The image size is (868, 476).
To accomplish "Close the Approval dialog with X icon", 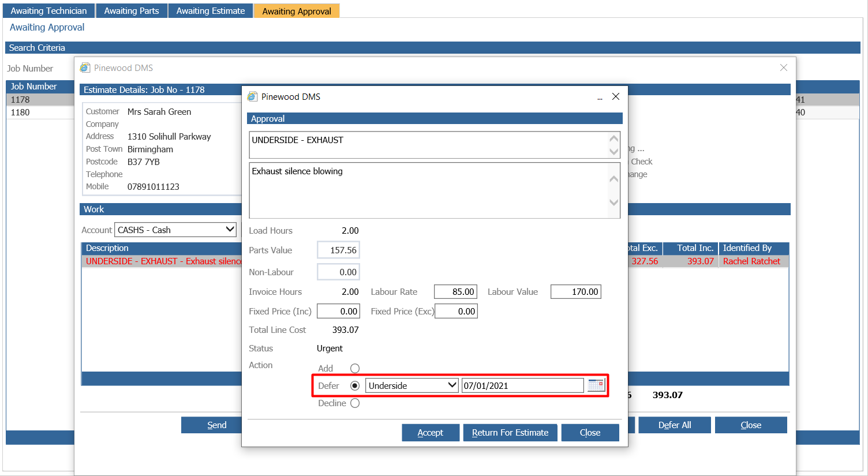I will [x=616, y=96].
